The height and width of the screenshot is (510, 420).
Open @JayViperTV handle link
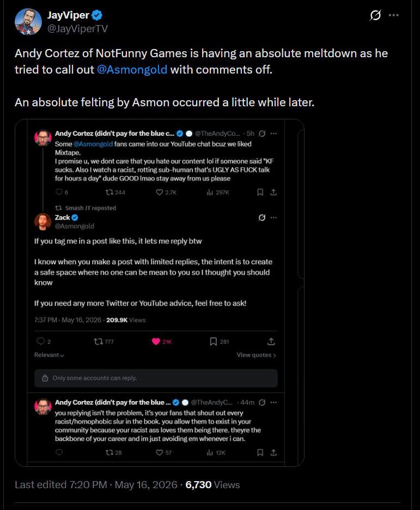tap(77, 29)
